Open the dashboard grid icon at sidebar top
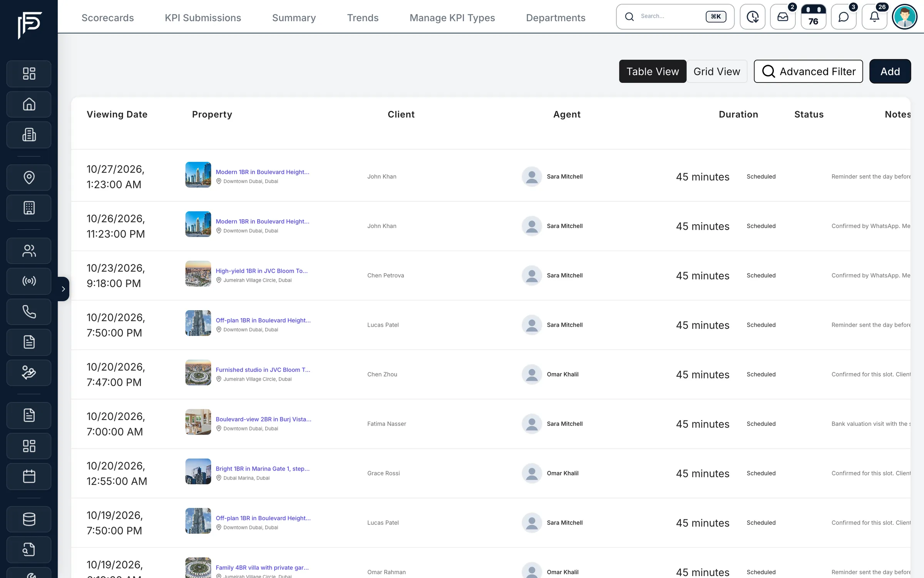924x578 pixels. pyautogui.click(x=29, y=74)
